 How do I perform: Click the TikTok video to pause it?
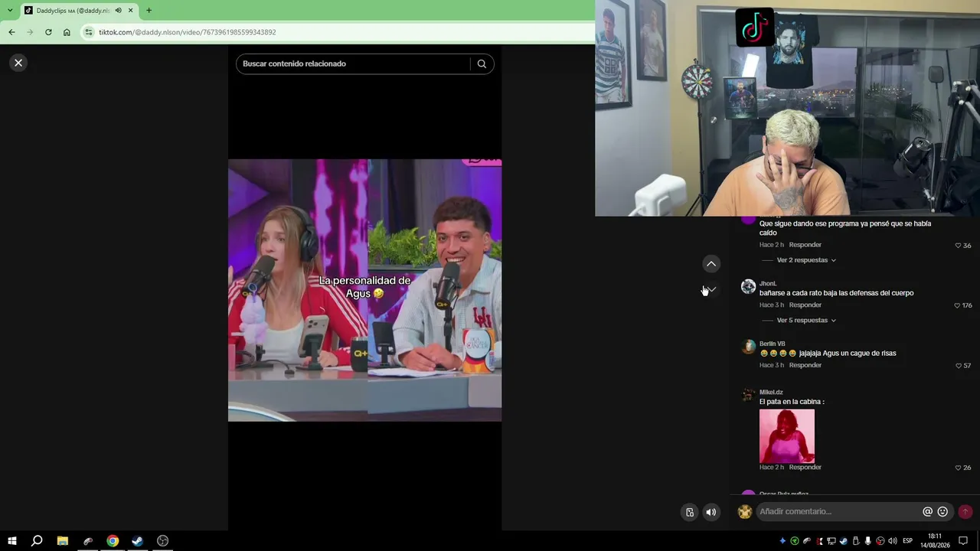click(x=364, y=290)
